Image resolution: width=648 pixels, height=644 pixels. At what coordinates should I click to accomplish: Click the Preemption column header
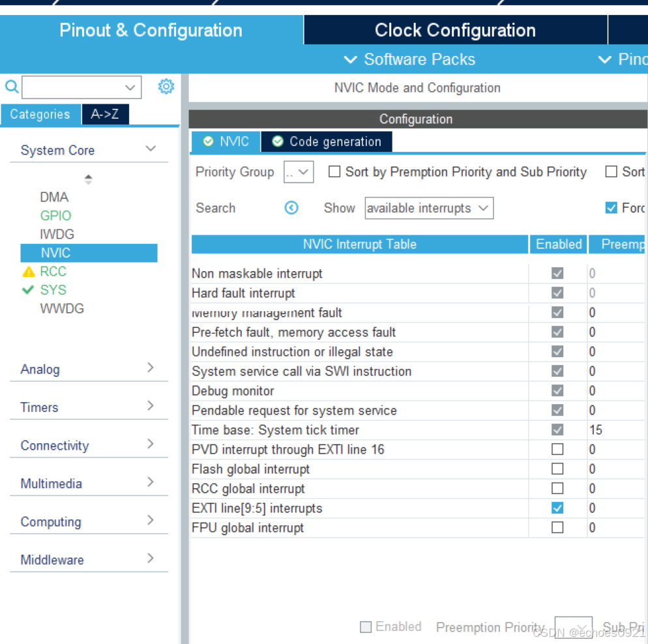point(617,244)
